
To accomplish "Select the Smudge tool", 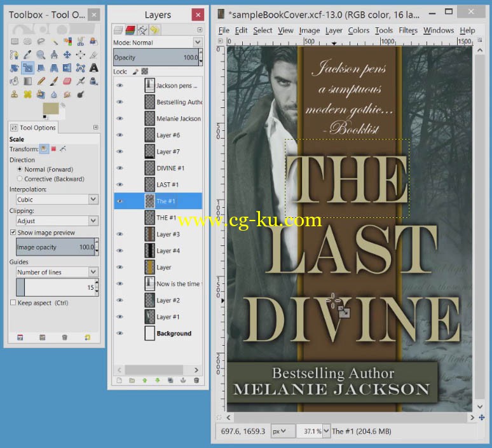I will click(x=67, y=94).
